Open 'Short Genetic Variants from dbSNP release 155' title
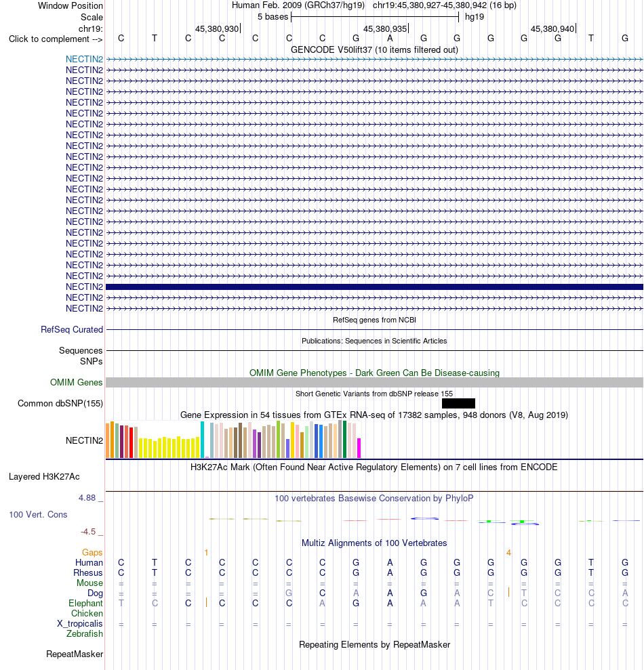 374,394
